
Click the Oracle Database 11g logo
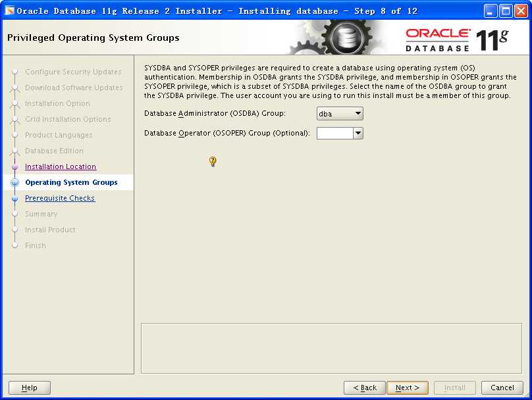click(457, 40)
